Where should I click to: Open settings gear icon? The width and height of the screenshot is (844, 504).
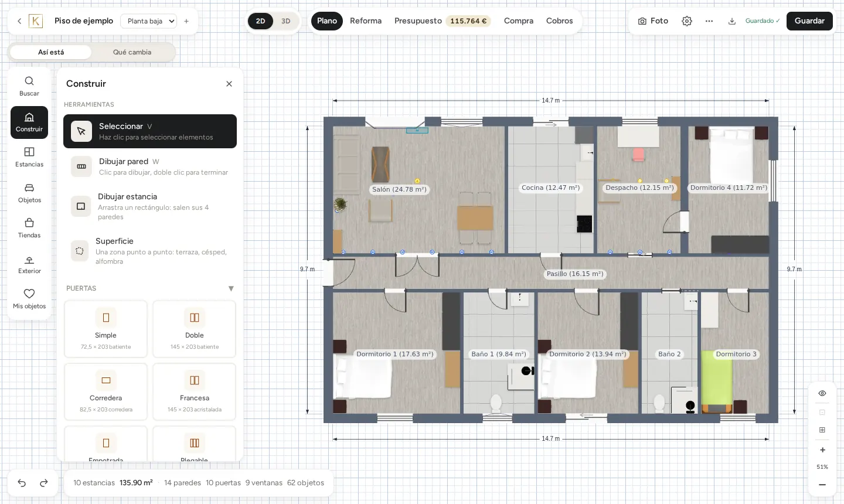(x=687, y=21)
